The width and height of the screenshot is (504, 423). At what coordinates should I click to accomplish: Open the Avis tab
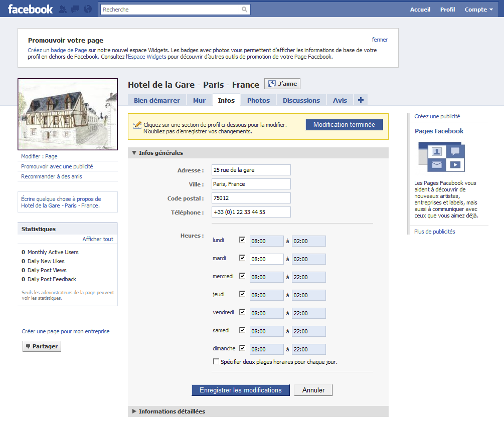pyautogui.click(x=340, y=100)
